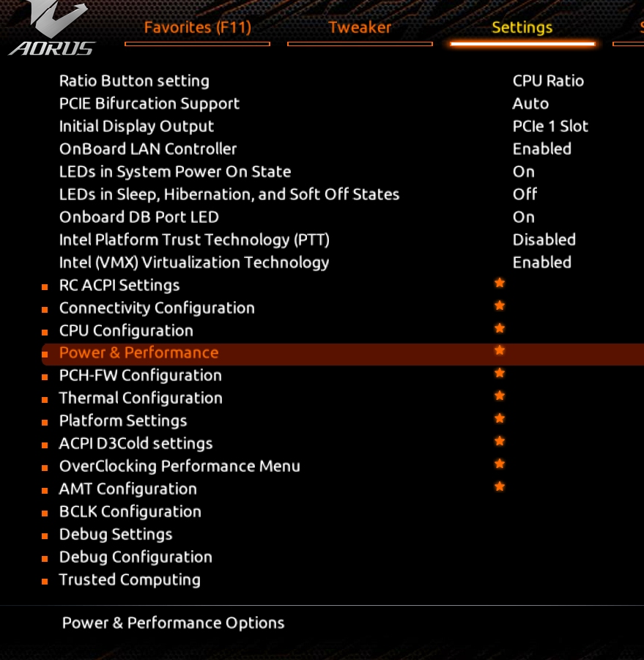Click the AORUS logo
Viewport: 644px width, 660px height.
[51, 31]
